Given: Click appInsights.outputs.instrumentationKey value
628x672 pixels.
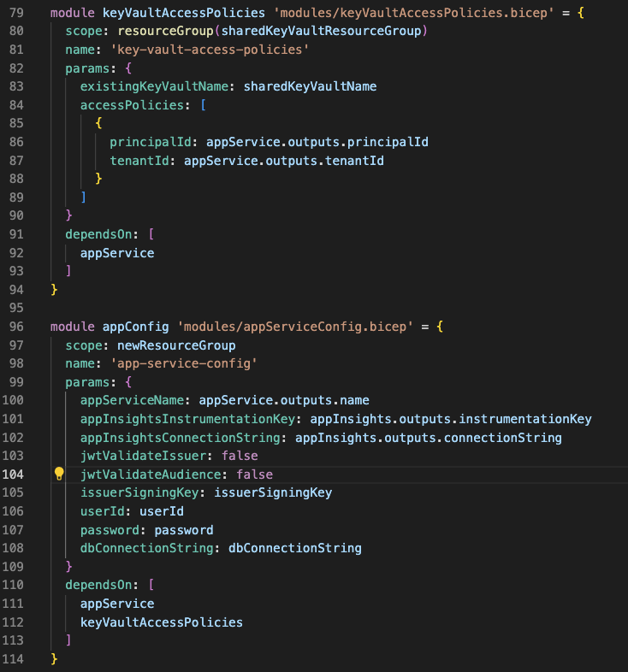Looking at the screenshot, I should click(450, 419).
